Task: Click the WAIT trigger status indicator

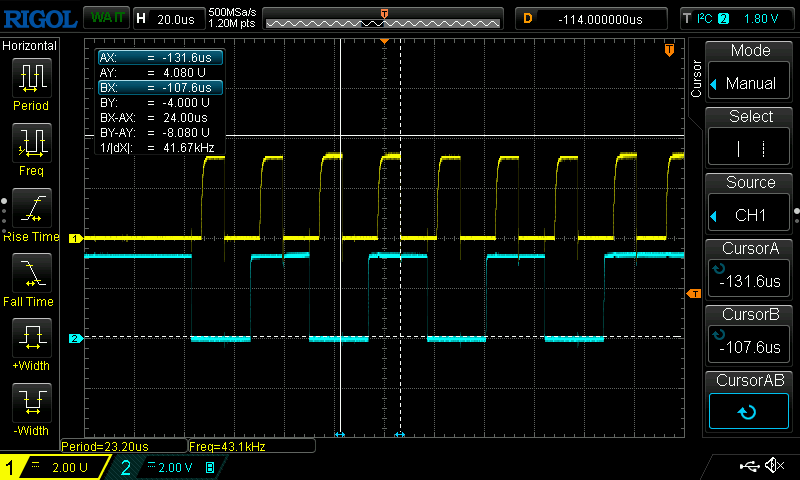Action: coord(104,18)
